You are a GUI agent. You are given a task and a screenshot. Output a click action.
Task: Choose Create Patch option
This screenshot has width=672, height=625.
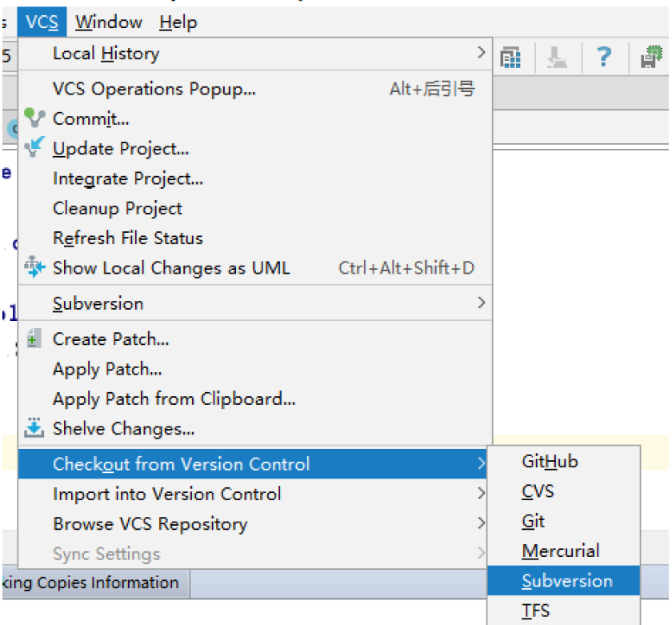pyautogui.click(x=255, y=339)
